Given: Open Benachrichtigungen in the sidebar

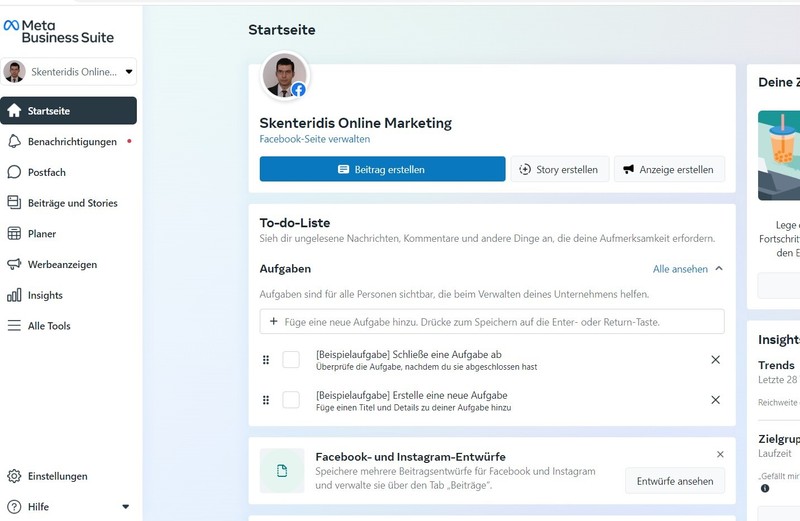Looking at the screenshot, I should [x=68, y=141].
